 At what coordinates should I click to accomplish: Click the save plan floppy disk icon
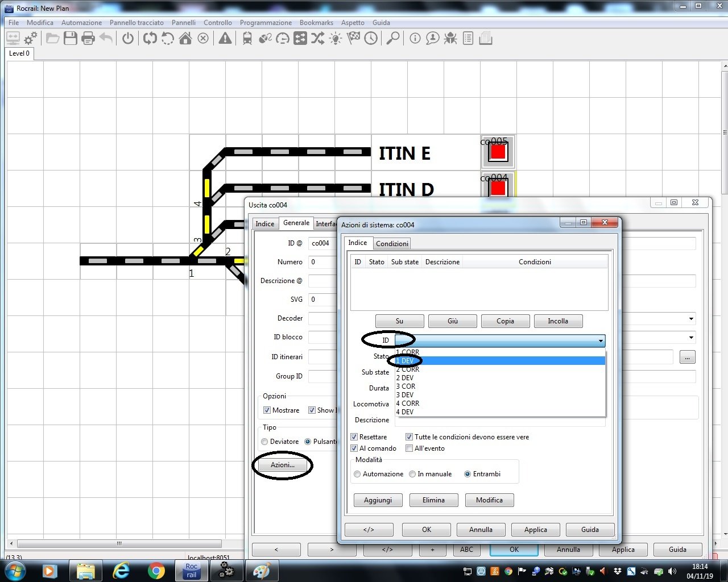[71, 39]
